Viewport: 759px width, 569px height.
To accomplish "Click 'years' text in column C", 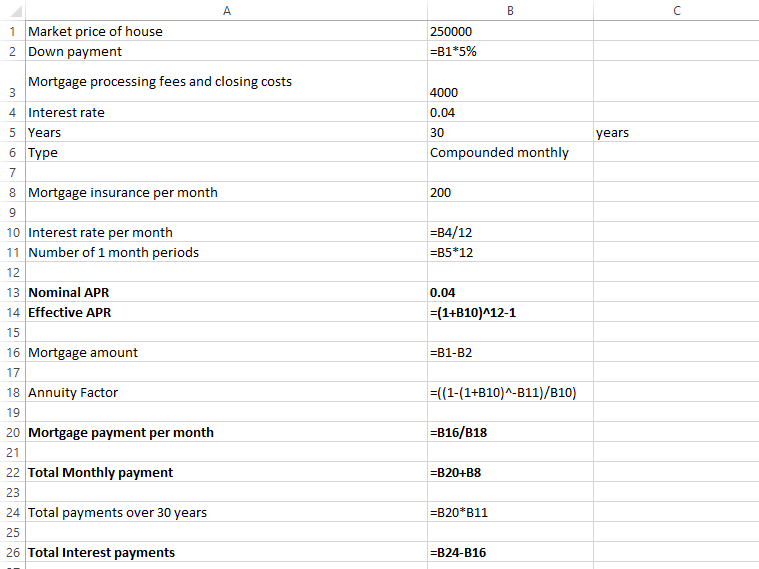I will click(612, 132).
